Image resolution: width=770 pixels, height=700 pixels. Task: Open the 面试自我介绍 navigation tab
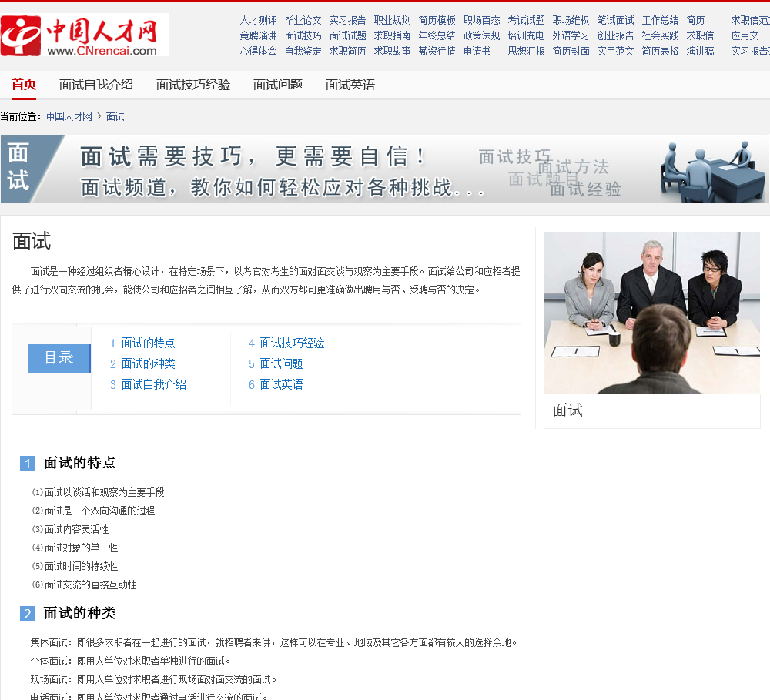click(96, 85)
